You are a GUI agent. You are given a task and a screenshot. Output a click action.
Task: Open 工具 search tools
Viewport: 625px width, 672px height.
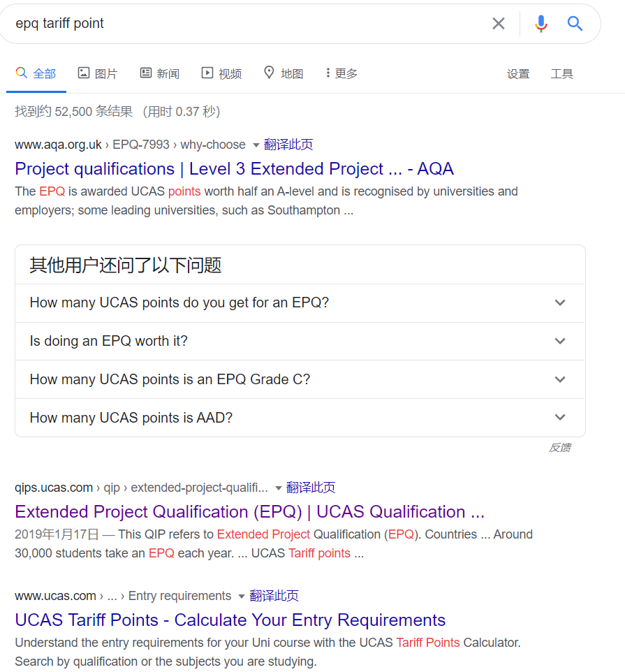[561, 74]
